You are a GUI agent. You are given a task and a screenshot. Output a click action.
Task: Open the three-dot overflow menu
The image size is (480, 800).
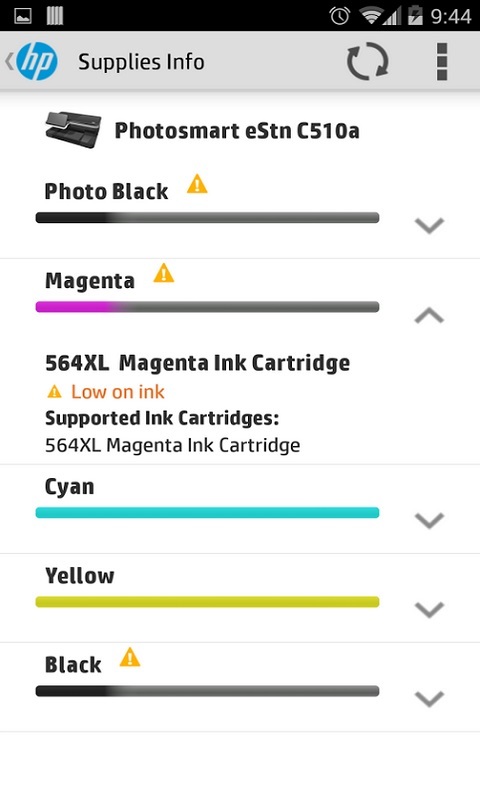[442, 62]
